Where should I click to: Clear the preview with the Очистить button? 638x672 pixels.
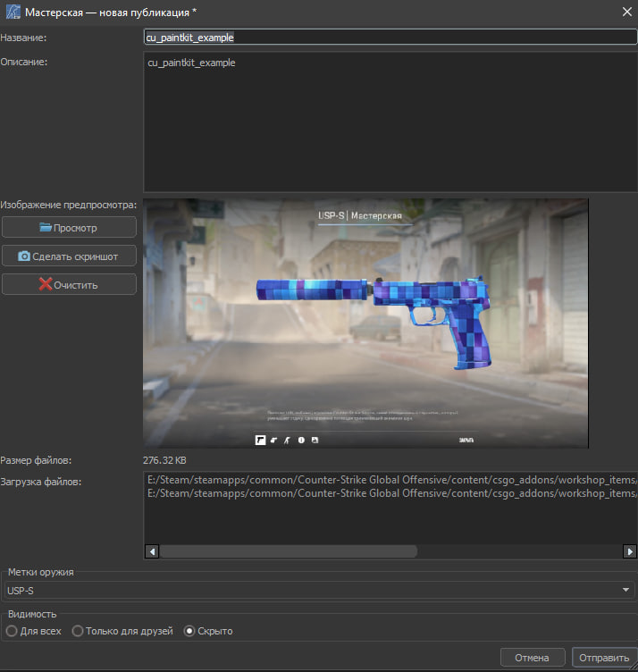69,285
